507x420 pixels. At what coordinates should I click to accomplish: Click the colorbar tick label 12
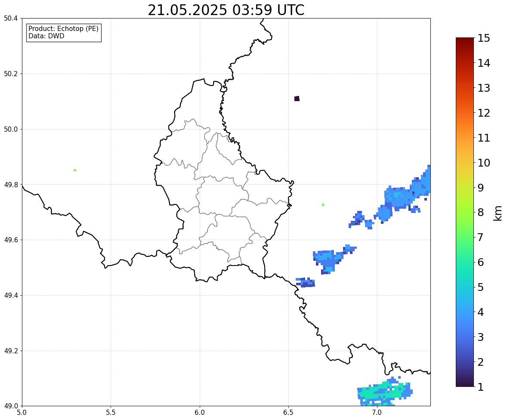coord(484,113)
